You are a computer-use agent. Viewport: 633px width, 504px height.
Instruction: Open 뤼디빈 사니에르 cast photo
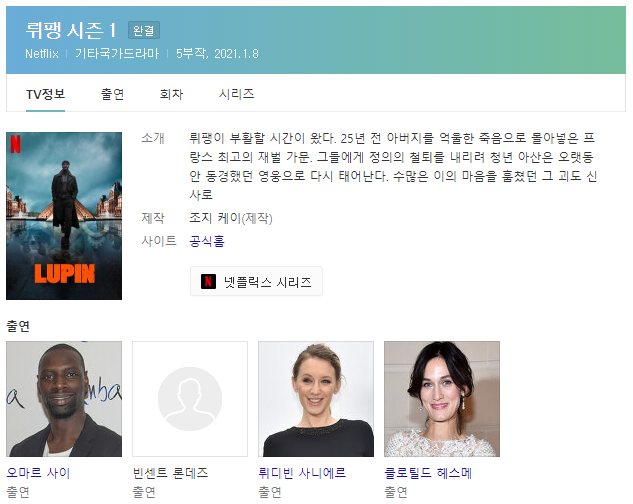click(x=316, y=399)
